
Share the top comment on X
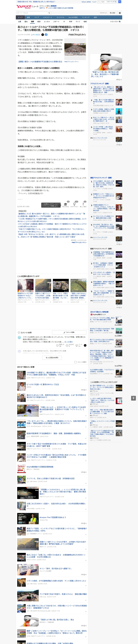(85, 345)
